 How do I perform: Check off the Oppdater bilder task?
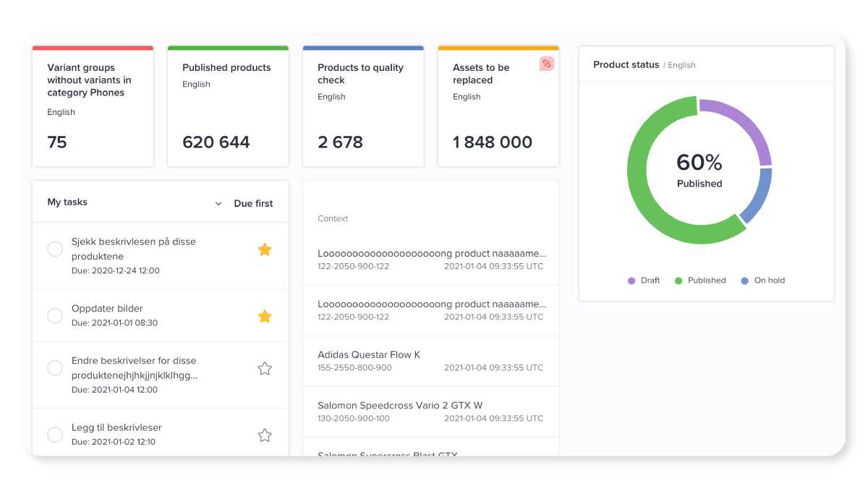coord(55,316)
